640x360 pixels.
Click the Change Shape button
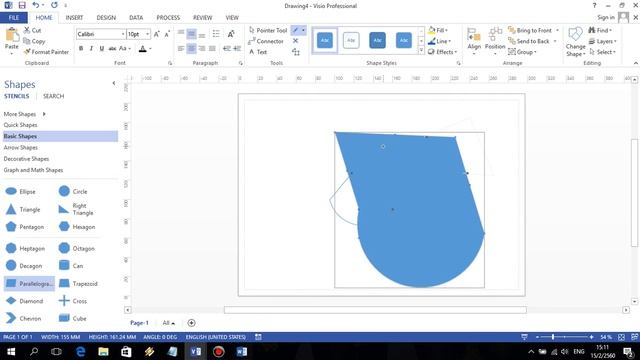coord(576,42)
